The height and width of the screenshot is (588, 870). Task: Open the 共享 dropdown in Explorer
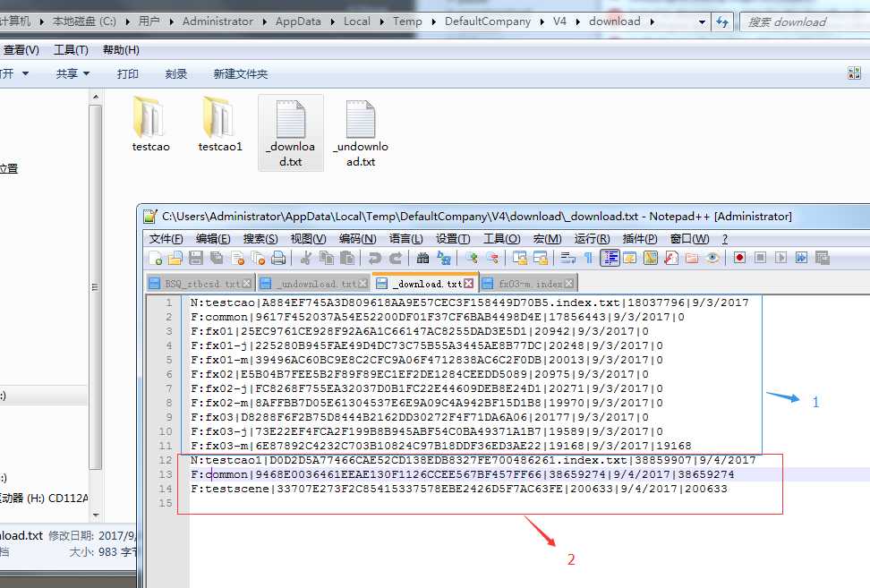tap(72, 73)
